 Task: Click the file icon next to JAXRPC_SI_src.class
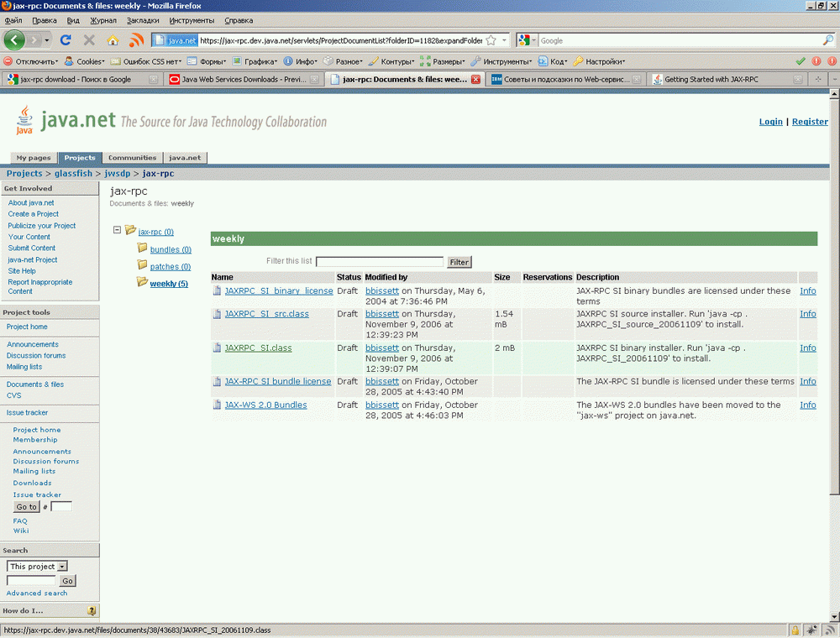point(217,314)
